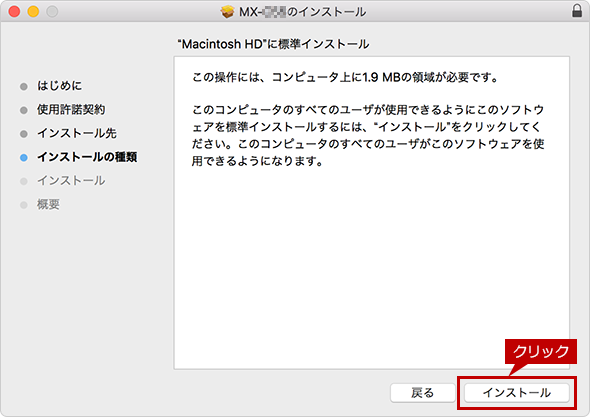Click the Macintosh HD 標準インストール heading
Image resolution: width=590 pixels, height=417 pixels.
273,44
